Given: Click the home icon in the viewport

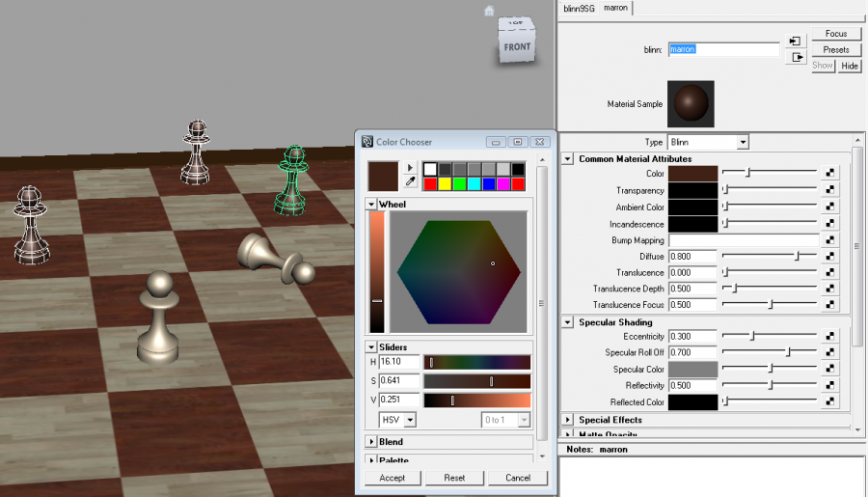Looking at the screenshot, I should (x=489, y=11).
